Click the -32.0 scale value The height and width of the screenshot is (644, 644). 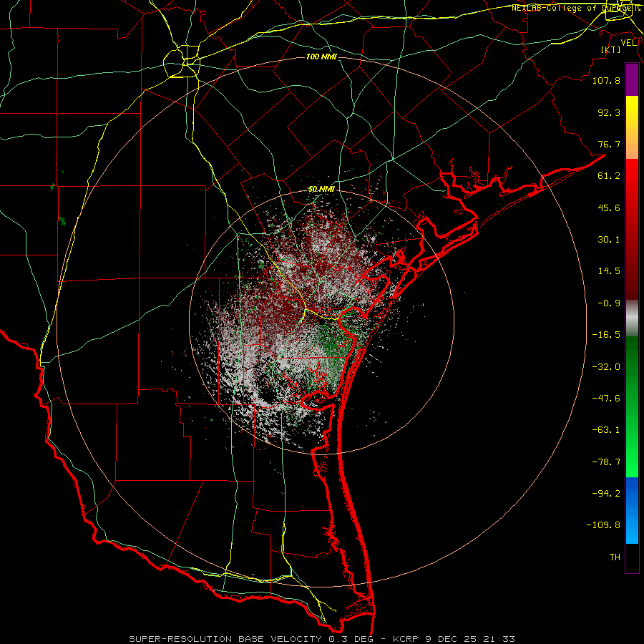pos(606,367)
